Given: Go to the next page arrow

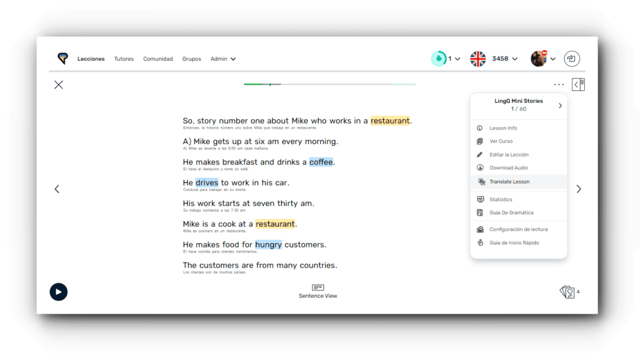Looking at the screenshot, I should [x=579, y=189].
